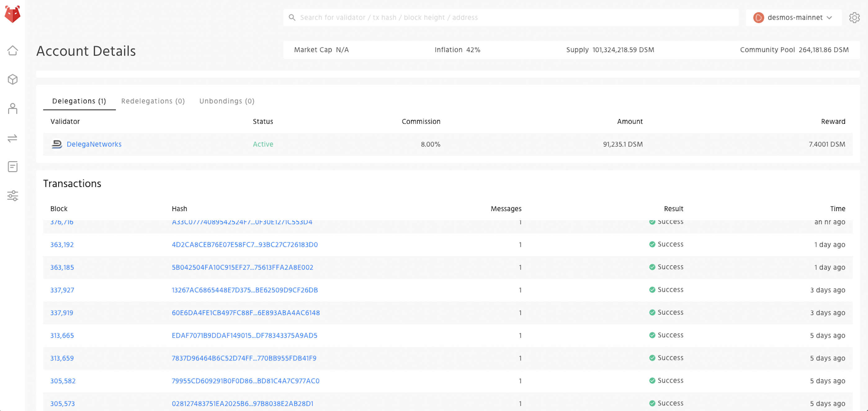
Task: Click the Time column header
Action: pos(837,209)
